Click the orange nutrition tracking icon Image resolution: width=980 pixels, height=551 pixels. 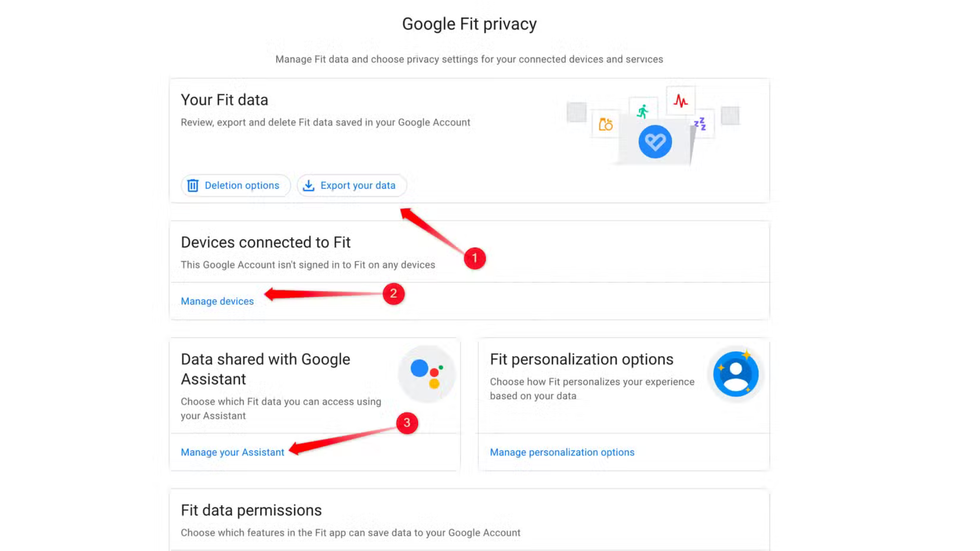[605, 123]
